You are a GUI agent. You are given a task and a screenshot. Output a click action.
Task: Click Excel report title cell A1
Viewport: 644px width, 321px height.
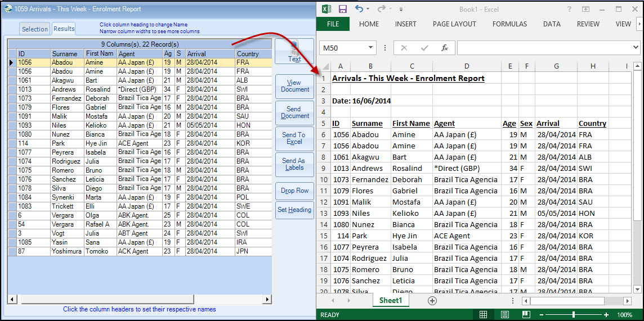coord(408,78)
